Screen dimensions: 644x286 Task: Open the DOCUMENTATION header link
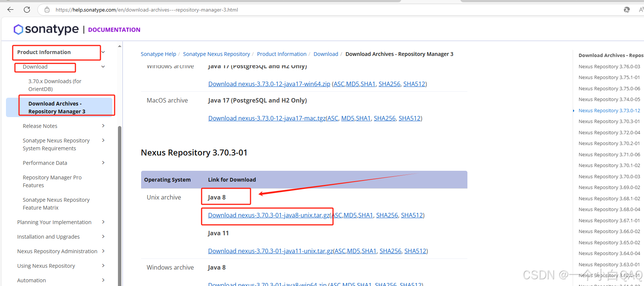pos(114,30)
